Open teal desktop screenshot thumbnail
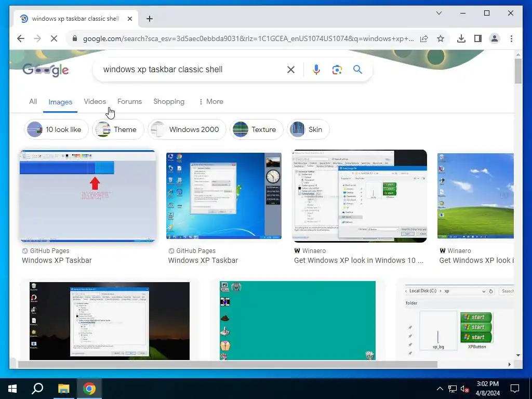 tap(298, 321)
